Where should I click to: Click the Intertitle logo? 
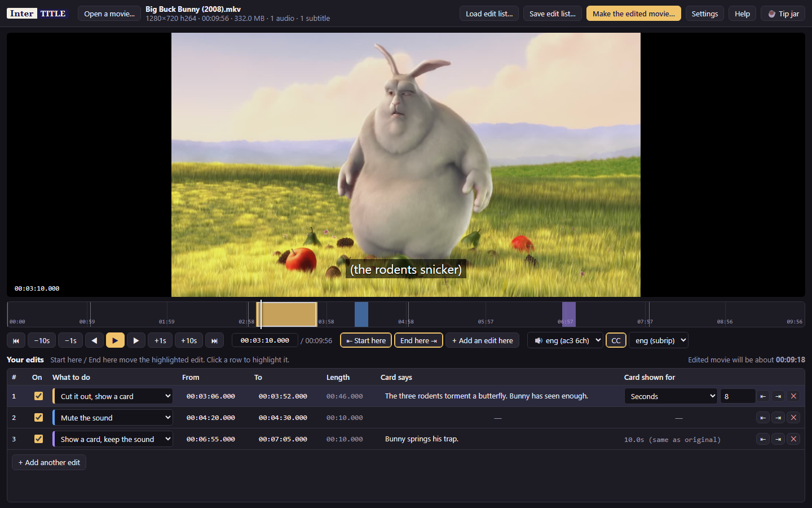point(38,14)
